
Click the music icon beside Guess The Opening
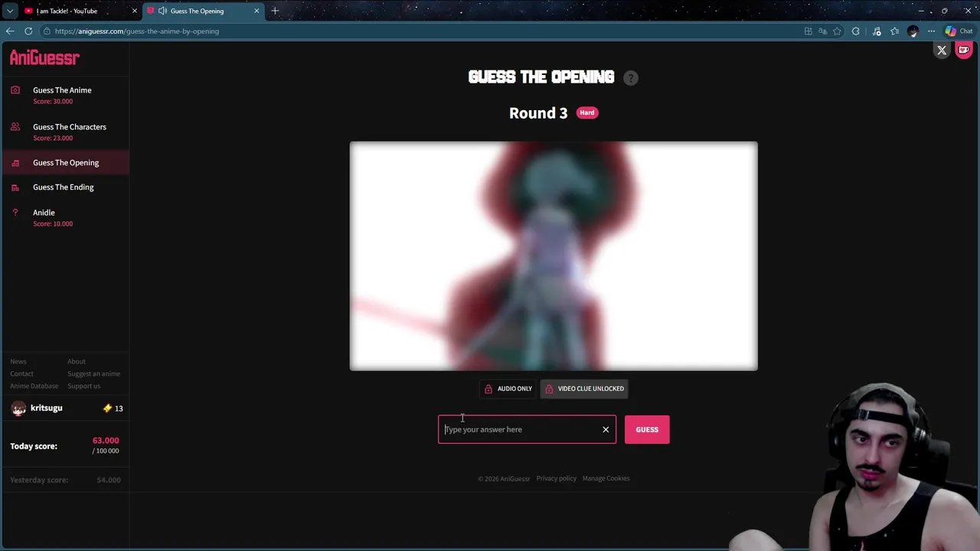pos(15,163)
